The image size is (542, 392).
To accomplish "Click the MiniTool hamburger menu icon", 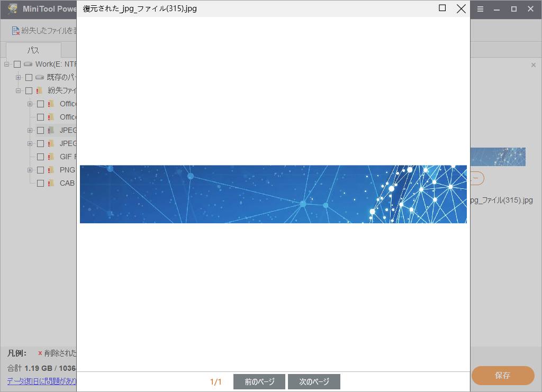I will (x=480, y=9).
